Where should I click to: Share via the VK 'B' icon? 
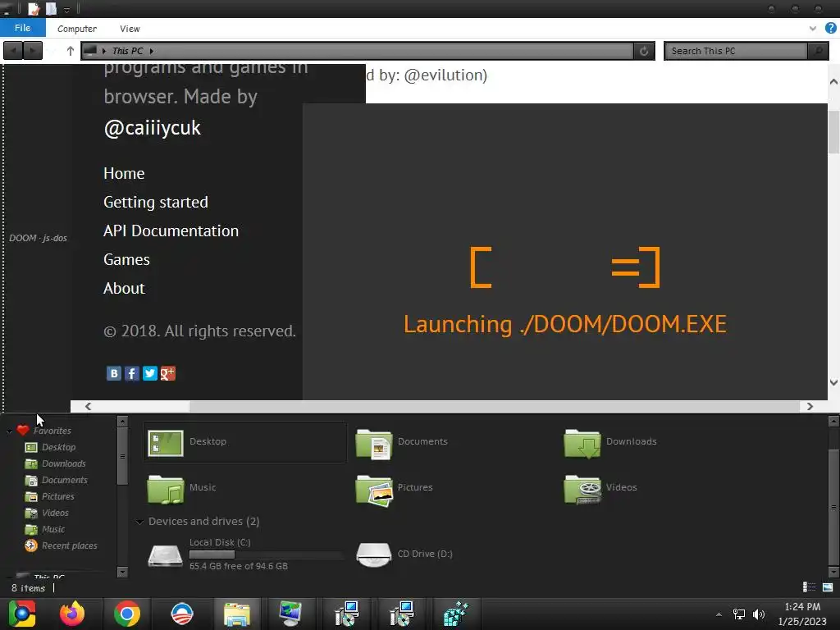point(113,373)
